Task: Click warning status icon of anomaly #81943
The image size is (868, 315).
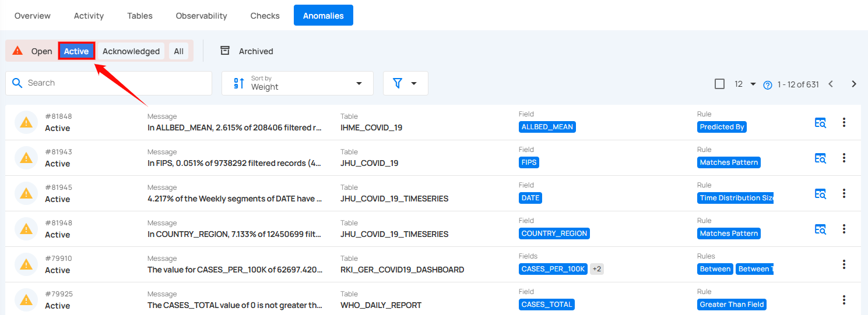Action: [26, 158]
